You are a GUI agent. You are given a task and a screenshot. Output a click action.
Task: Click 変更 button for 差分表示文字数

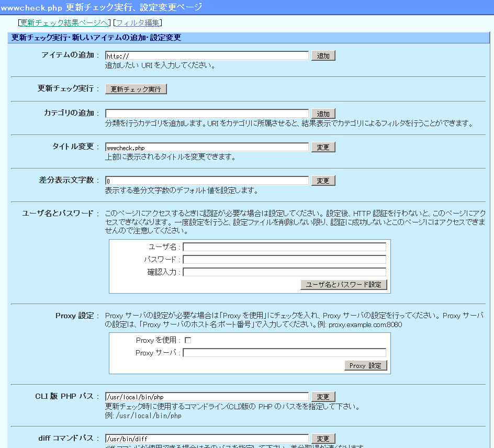pos(323,181)
